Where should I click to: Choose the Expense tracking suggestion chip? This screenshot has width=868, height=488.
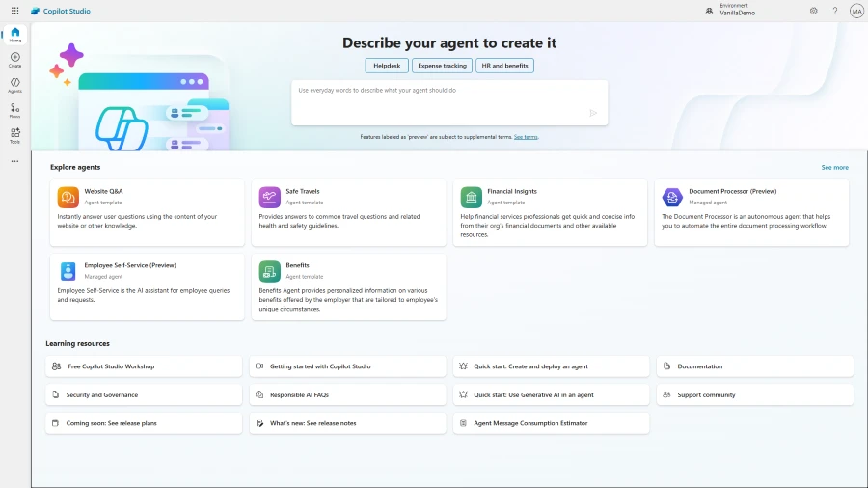point(442,66)
